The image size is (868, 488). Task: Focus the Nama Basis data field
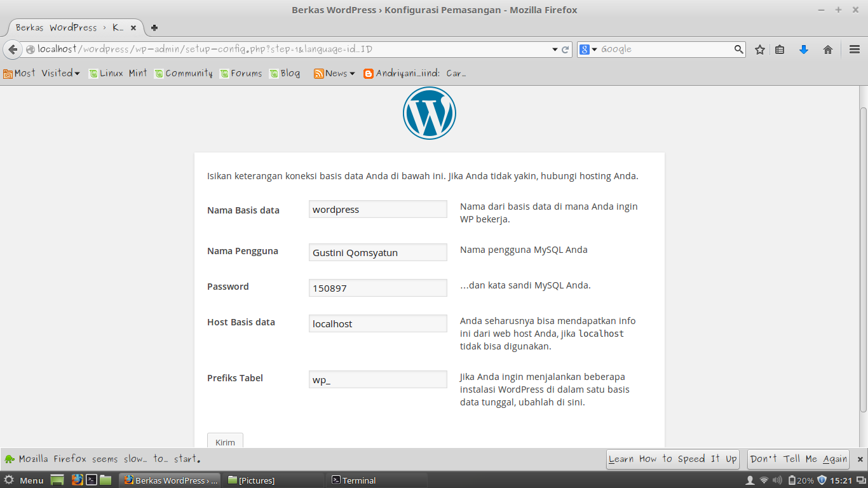coord(378,209)
